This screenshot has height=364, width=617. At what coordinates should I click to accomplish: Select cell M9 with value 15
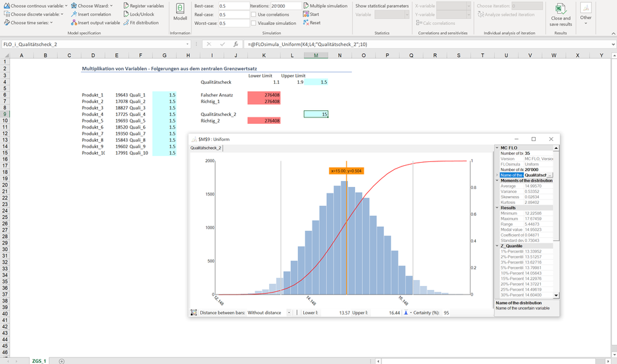pos(316,114)
